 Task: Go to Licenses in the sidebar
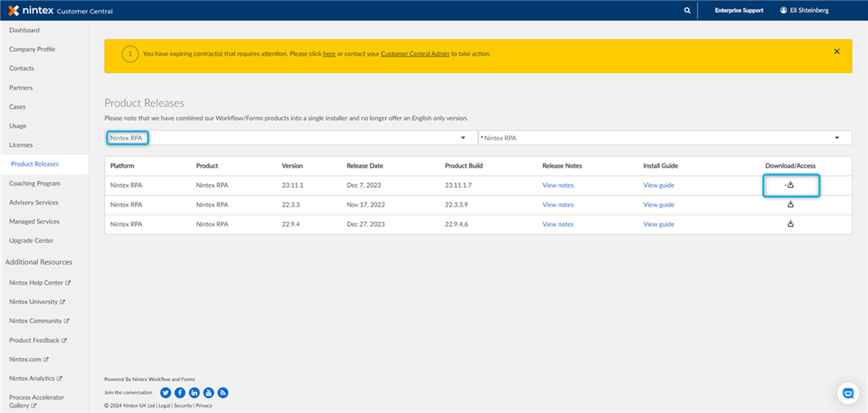tap(21, 145)
